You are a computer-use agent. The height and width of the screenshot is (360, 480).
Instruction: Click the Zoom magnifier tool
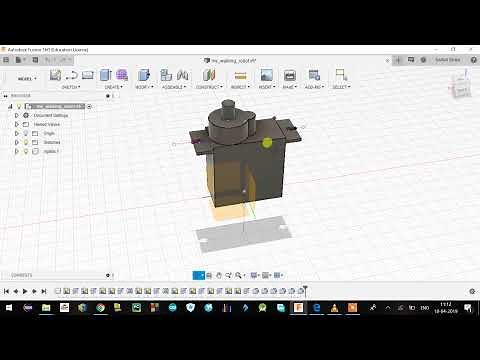[x=228, y=275]
